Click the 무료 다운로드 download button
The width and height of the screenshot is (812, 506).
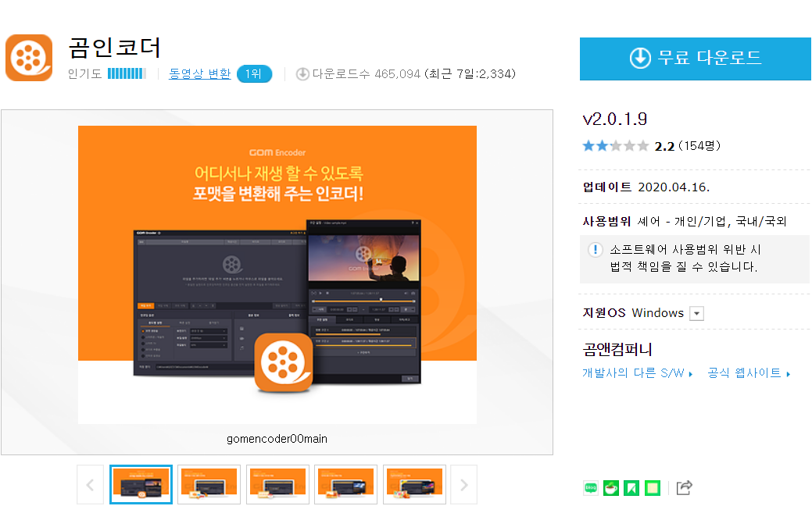point(695,59)
